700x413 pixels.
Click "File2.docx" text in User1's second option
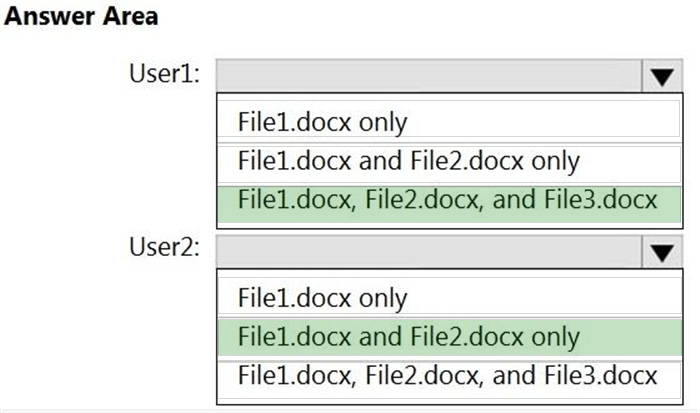467,161
